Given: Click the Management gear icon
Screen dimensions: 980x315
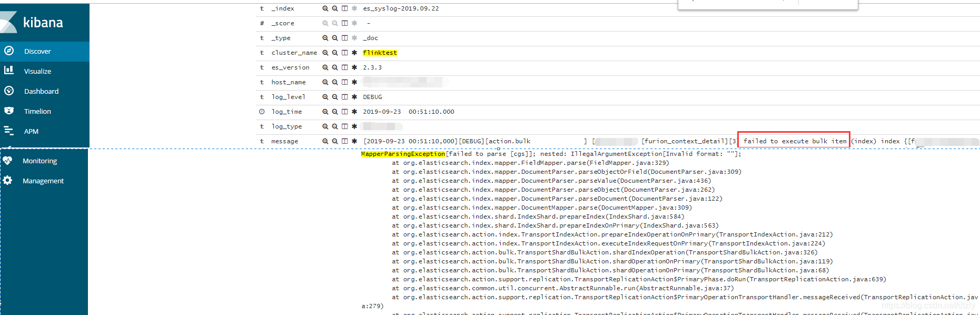Looking at the screenshot, I should point(7,180).
